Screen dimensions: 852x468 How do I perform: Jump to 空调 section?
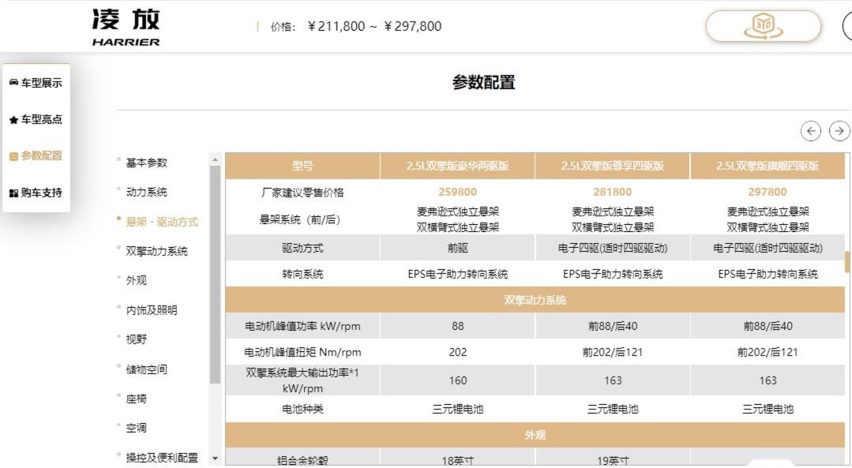click(x=136, y=428)
